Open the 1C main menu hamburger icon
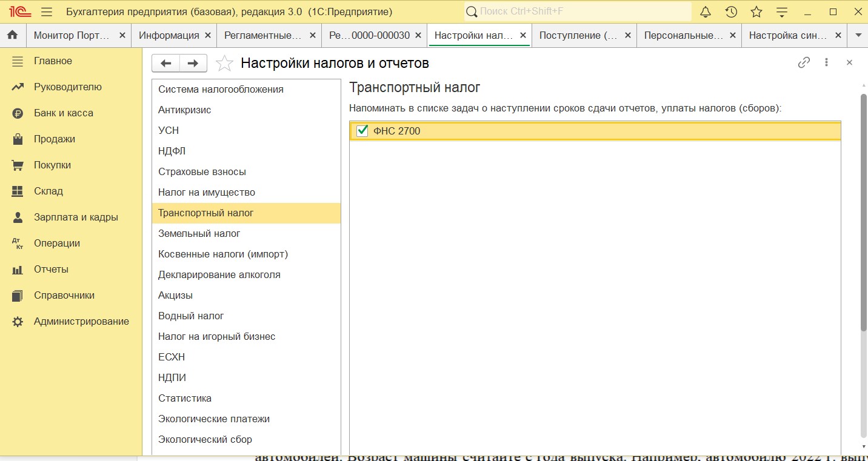 click(47, 12)
